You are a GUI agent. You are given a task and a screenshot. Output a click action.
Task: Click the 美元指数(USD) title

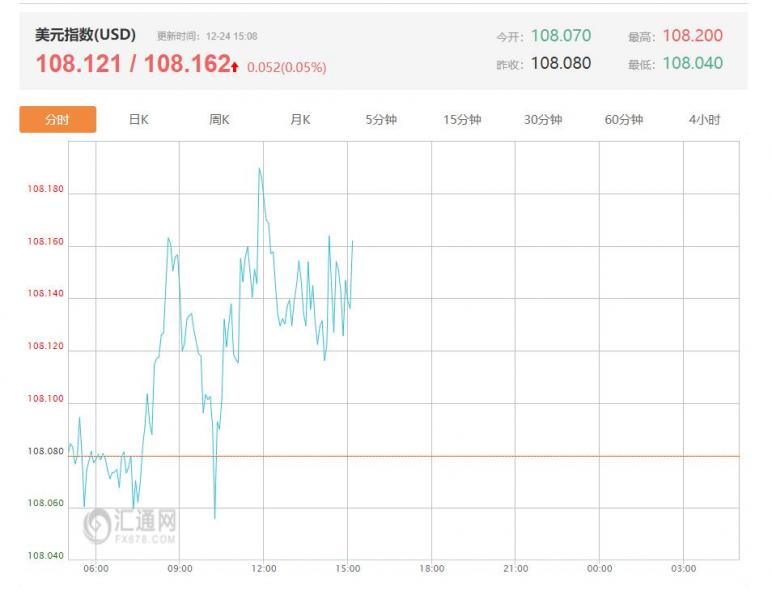click(x=85, y=35)
